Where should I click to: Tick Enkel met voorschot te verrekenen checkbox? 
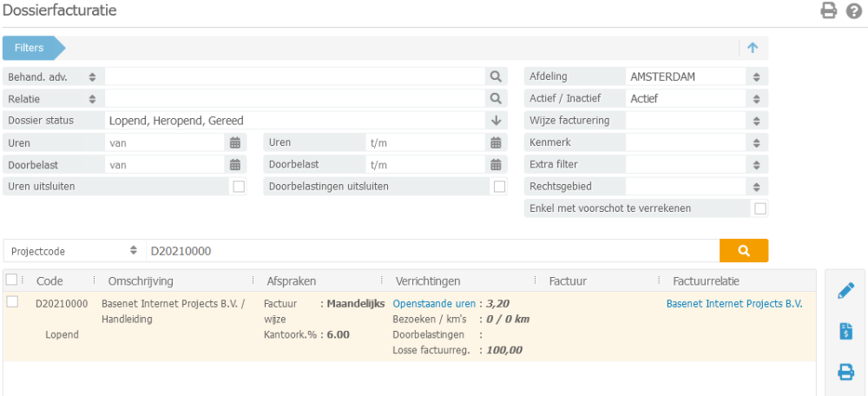(759, 208)
